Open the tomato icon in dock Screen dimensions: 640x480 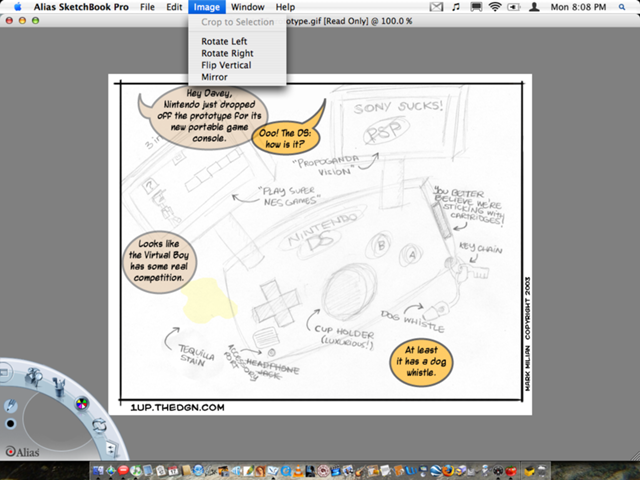[511, 471]
